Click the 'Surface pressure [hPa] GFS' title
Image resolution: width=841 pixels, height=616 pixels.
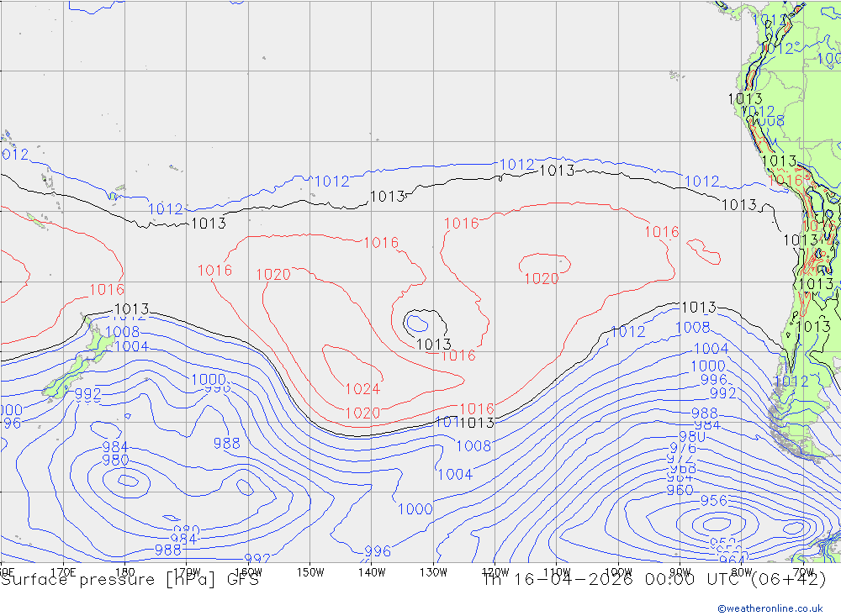tap(130, 580)
